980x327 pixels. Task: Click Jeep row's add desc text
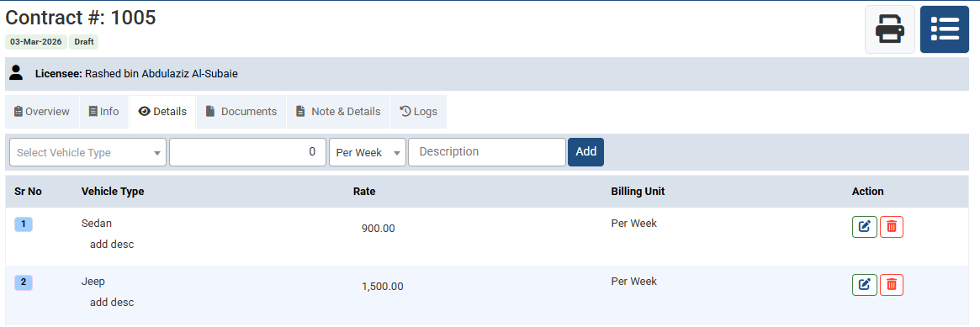[x=112, y=302]
